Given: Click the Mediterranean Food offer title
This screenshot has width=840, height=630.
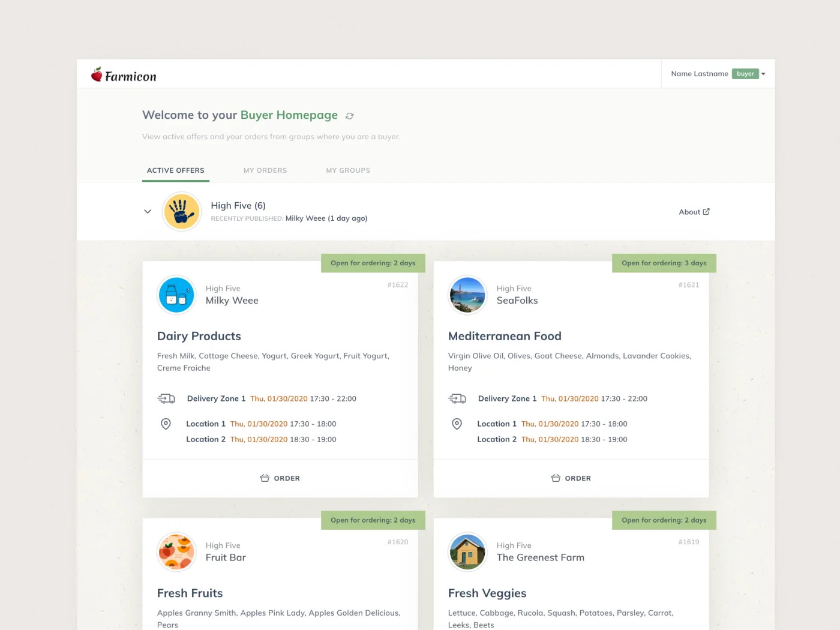Looking at the screenshot, I should click(x=505, y=336).
